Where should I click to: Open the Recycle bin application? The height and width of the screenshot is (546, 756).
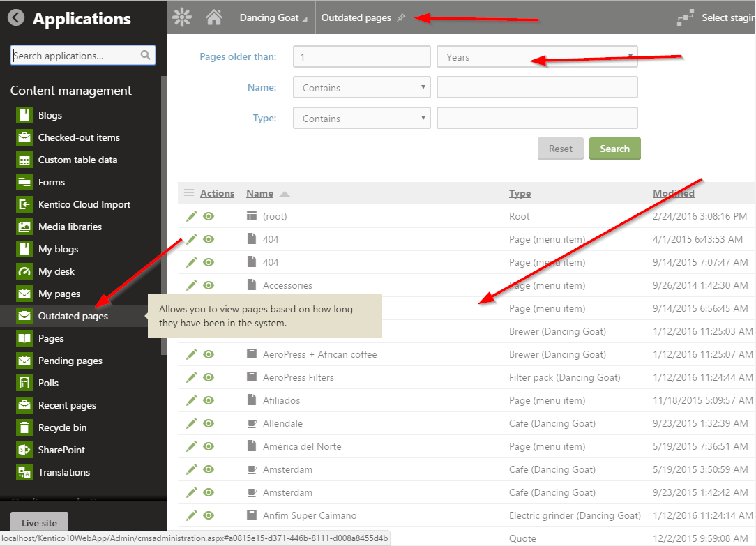(66, 427)
